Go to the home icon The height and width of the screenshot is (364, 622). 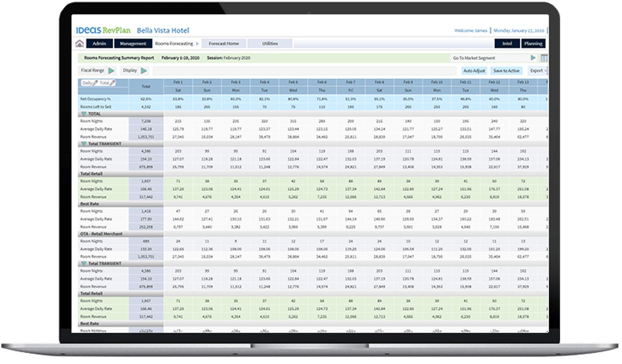point(80,44)
